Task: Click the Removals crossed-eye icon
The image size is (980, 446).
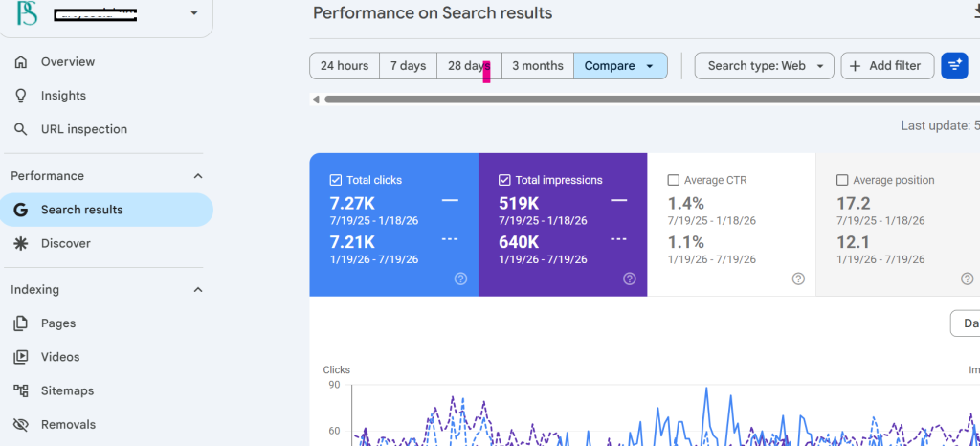Action: [21, 425]
